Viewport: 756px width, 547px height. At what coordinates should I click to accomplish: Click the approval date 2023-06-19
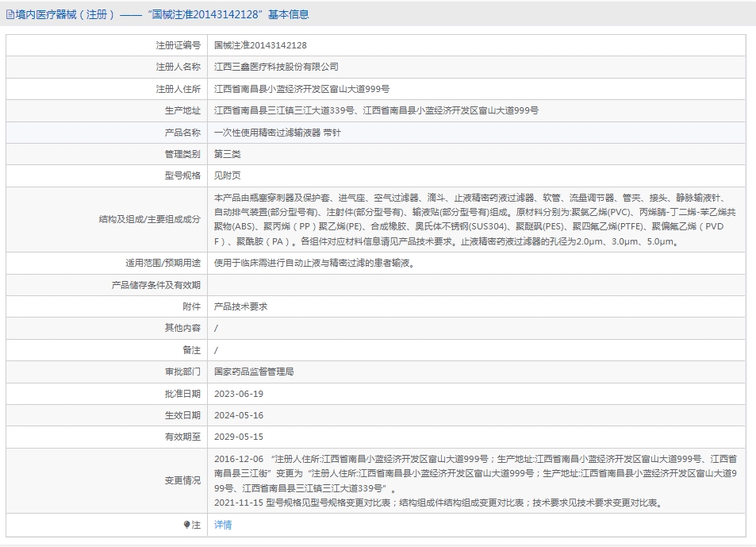click(238, 394)
